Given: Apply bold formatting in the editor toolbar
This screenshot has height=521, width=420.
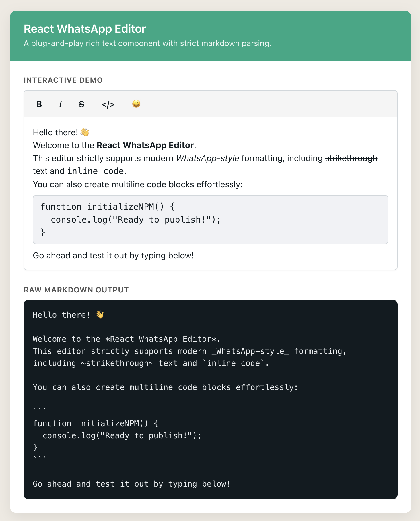Looking at the screenshot, I should (39, 104).
